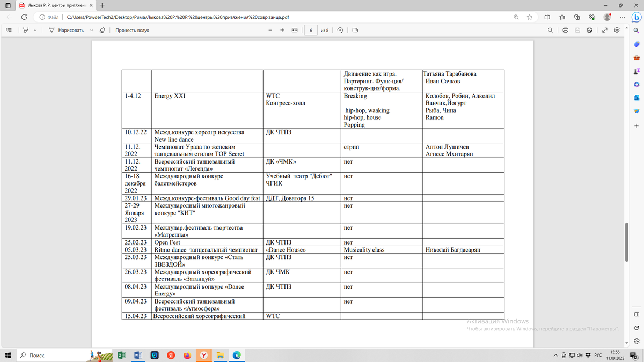Open PDF search with the magnifier icon
The image size is (644, 362).
coord(551,30)
